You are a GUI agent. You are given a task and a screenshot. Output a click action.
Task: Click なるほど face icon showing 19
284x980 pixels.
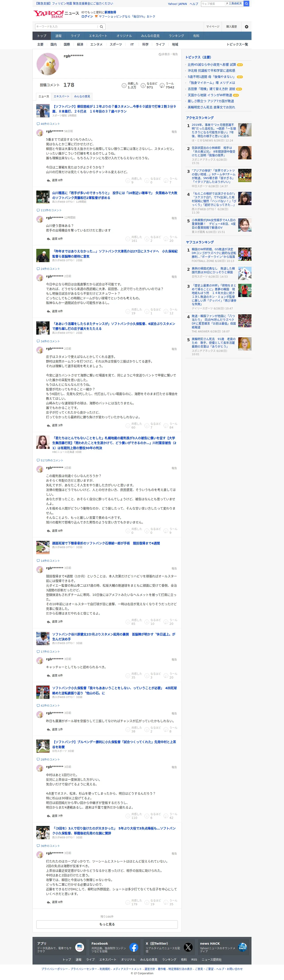point(147,902)
